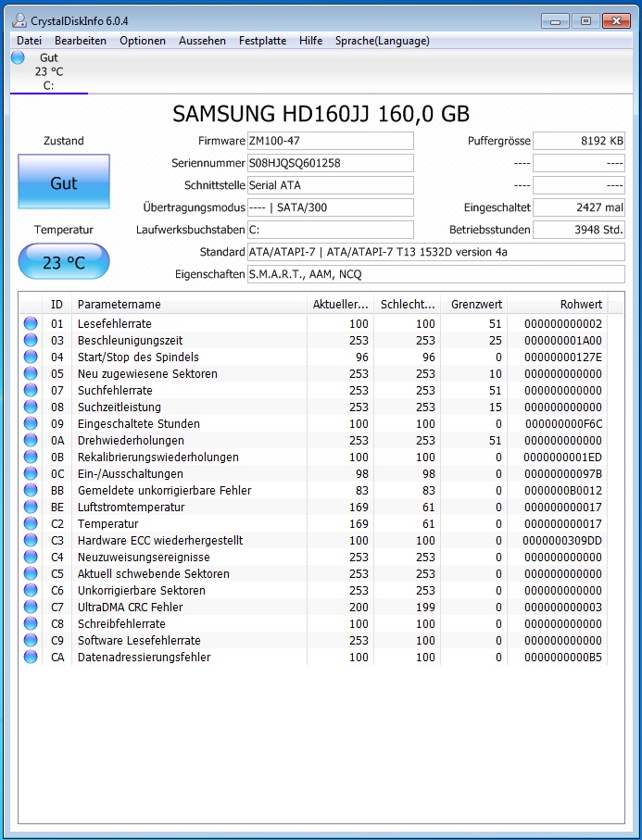
Task: Close the CrystalDiskInfo window
Action: click(616, 21)
